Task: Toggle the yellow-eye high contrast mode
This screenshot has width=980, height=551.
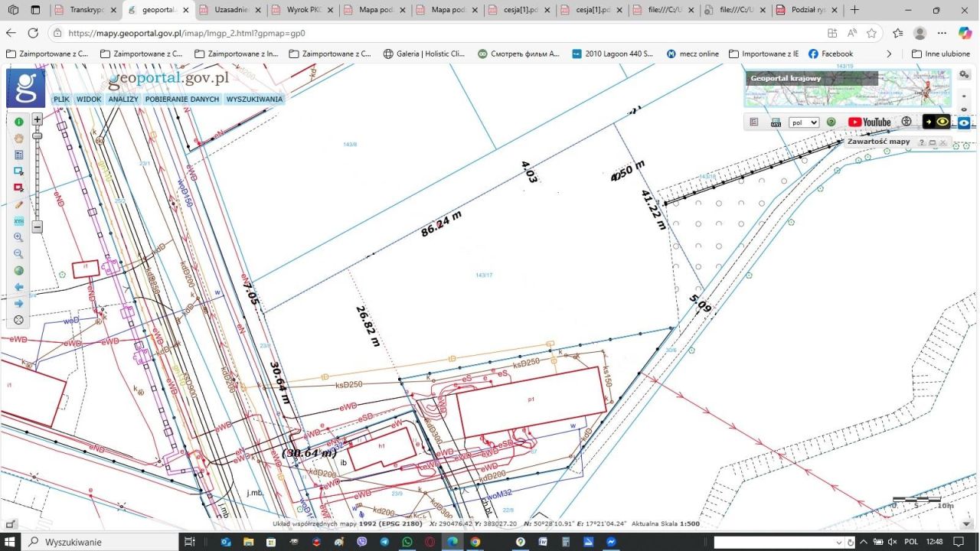Action: 936,122
